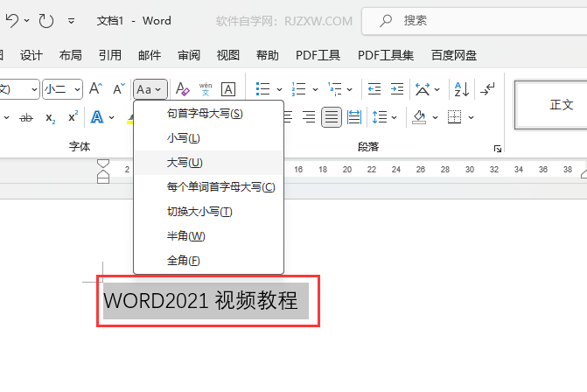Click the Sort A-Z icon
The image size is (587, 392).
pos(462,89)
